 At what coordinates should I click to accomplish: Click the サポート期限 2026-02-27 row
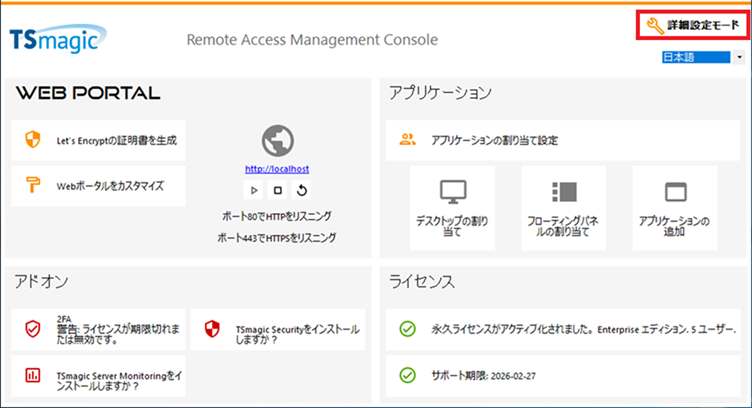click(x=566, y=376)
